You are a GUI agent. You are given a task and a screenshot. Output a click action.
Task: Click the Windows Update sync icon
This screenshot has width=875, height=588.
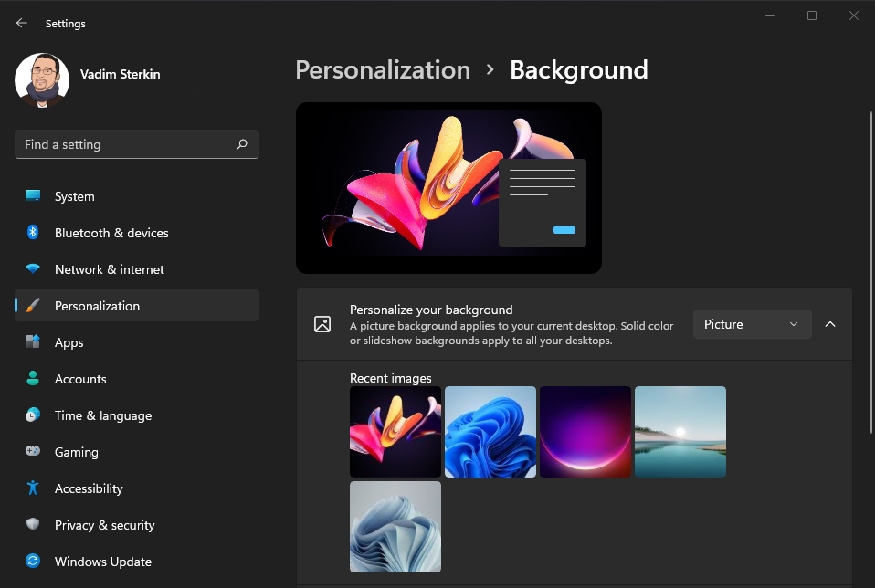pyautogui.click(x=33, y=561)
